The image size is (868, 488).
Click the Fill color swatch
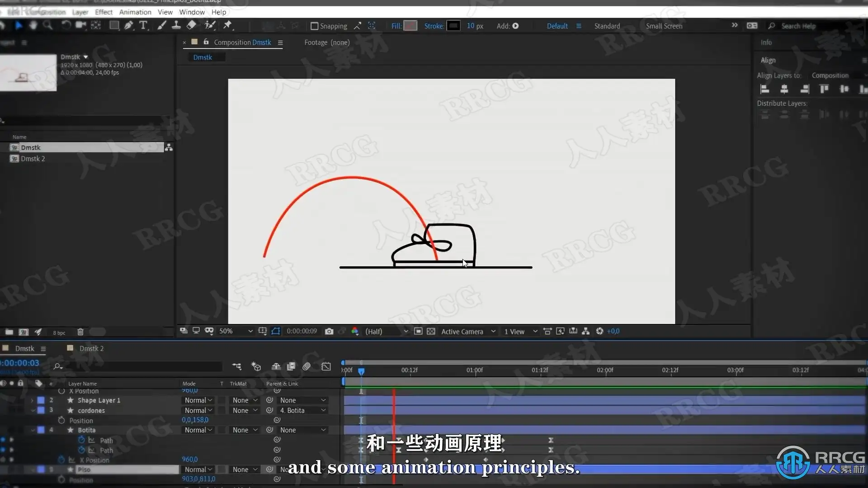[410, 26]
